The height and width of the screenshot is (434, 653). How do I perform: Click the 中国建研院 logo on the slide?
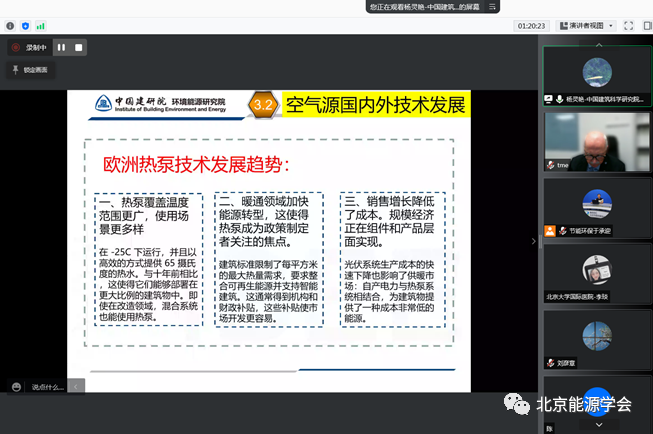click(x=160, y=104)
